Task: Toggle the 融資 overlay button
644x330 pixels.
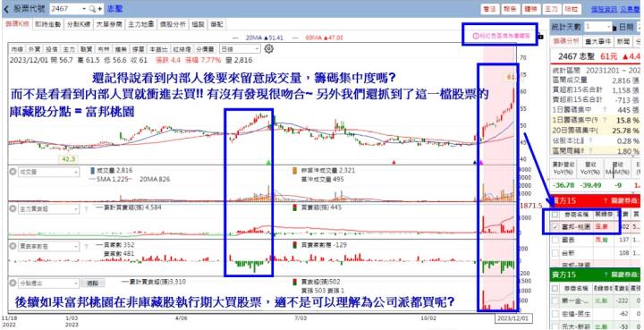Action: click(x=86, y=49)
